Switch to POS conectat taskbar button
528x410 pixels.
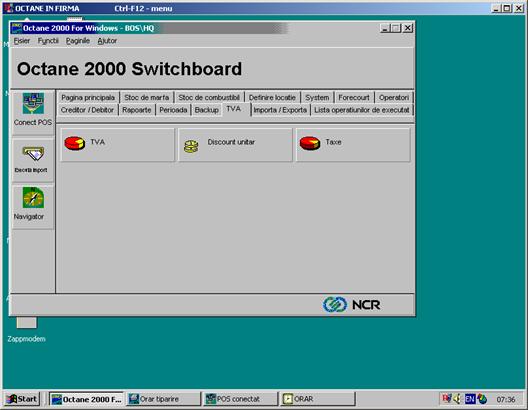(x=240, y=399)
